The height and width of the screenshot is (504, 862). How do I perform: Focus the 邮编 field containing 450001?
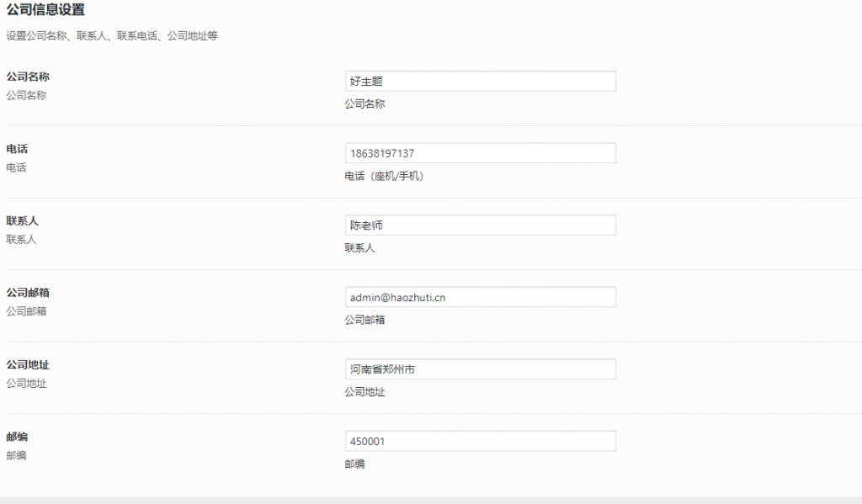click(481, 442)
